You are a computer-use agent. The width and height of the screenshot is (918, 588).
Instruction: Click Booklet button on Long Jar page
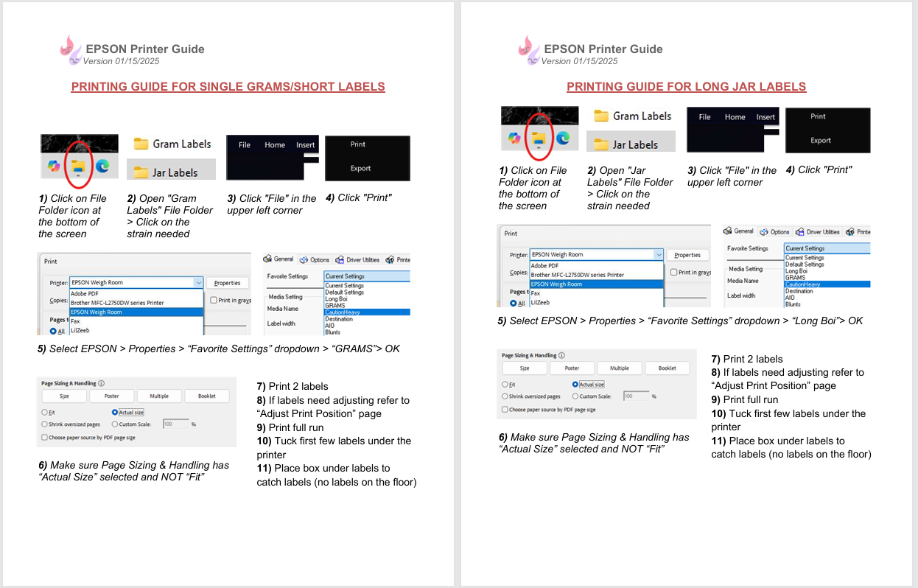668,368
